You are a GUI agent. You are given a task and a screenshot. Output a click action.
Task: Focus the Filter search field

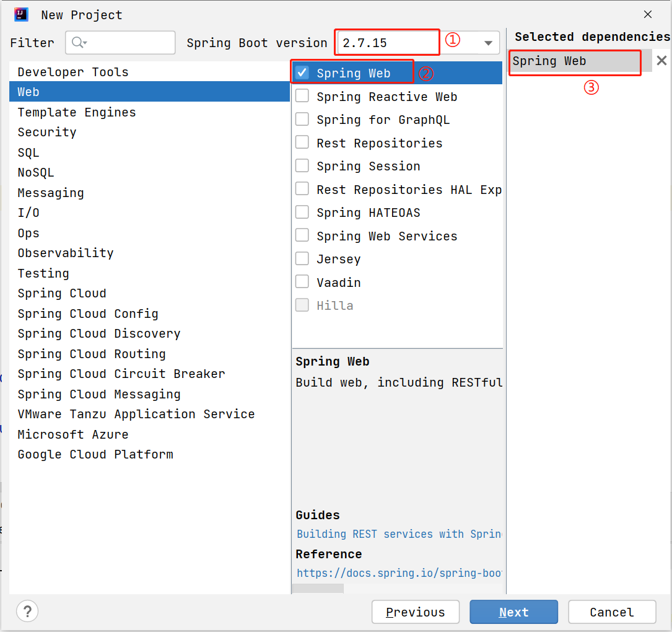[120, 43]
